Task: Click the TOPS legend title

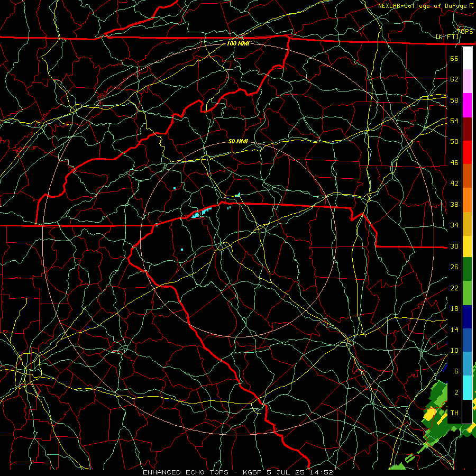Action: (x=465, y=31)
